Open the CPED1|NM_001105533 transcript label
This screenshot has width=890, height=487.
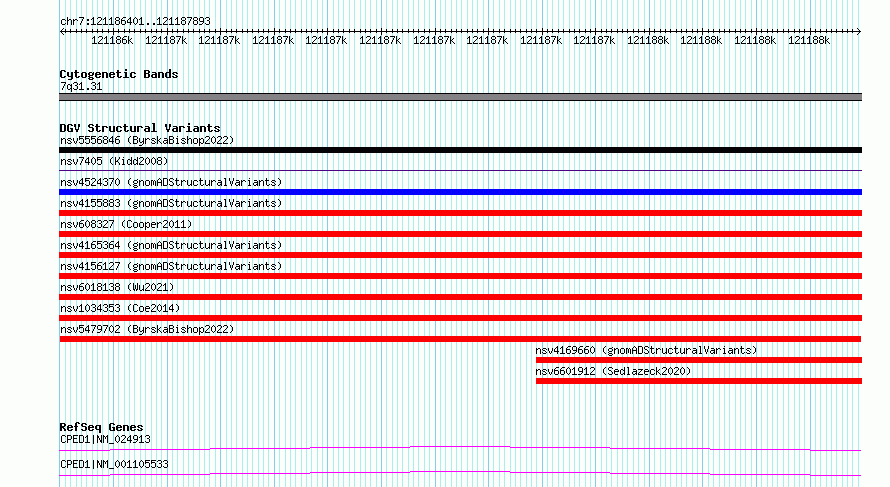click(x=114, y=464)
